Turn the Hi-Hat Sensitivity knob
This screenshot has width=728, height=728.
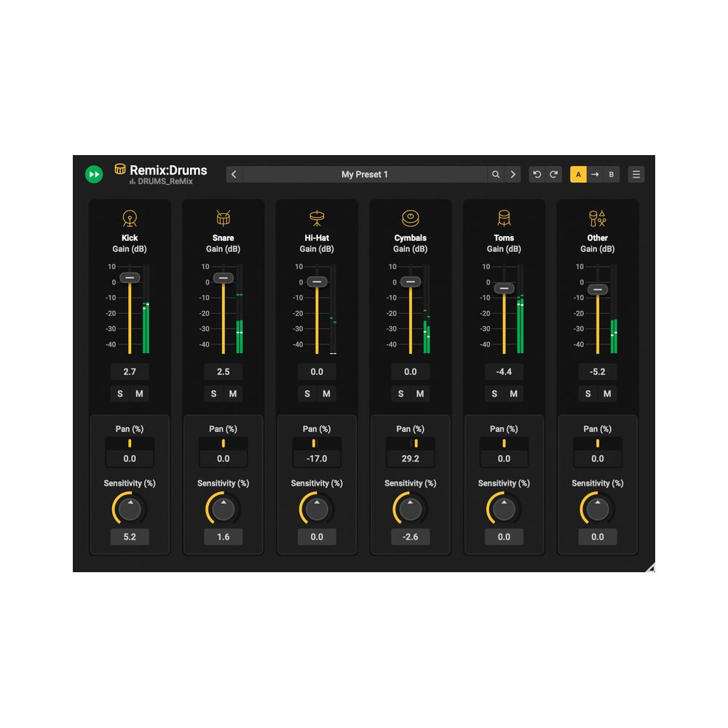(317, 509)
